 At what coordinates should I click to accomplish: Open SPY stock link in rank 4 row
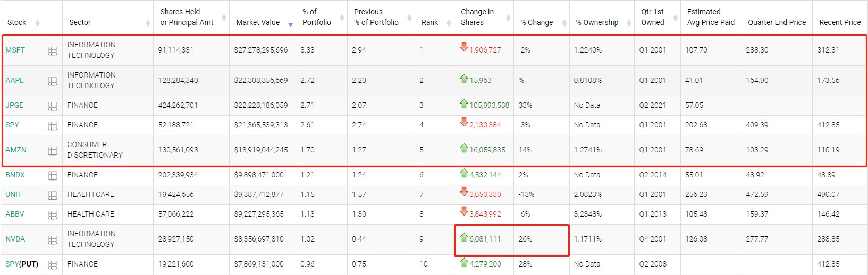(x=12, y=125)
